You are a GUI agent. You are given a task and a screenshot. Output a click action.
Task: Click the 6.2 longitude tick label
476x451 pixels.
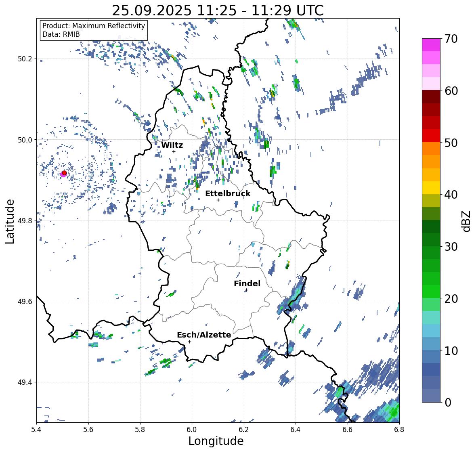coord(244,430)
